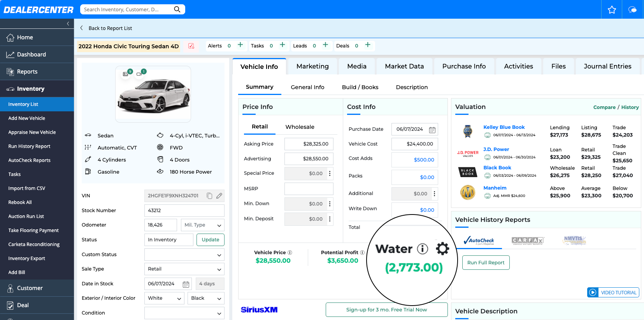Open the Kelley Blue Book link
644x320 pixels.
[x=504, y=127]
